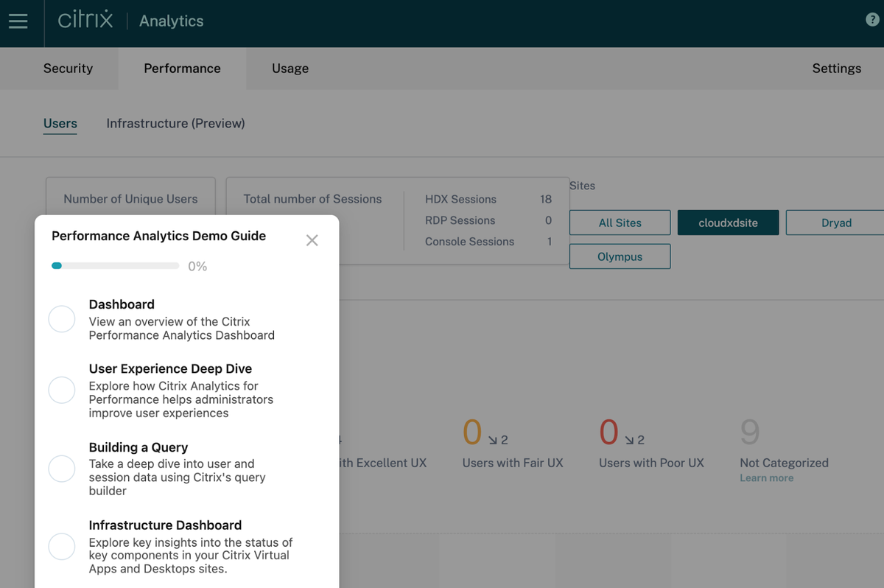Click the Total number of Sessions label
Screen dimensions: 884x588
point(312,199)
